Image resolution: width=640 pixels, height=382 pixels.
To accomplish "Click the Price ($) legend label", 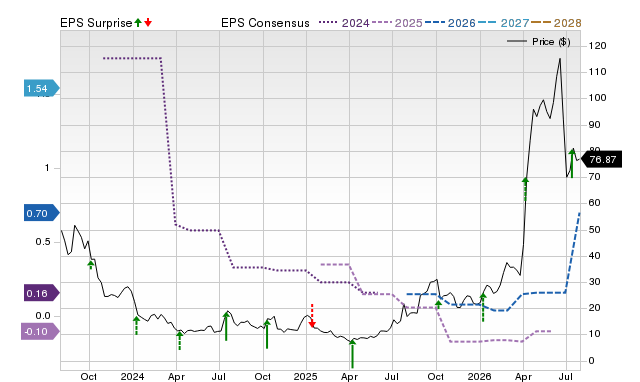I will [x=551, y=42].
